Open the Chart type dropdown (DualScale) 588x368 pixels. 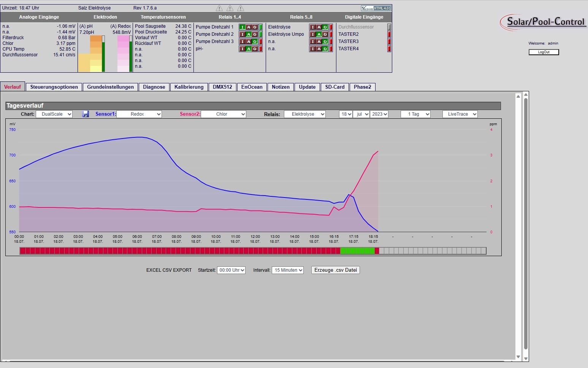pyautogui.click(x=54, y=114)
